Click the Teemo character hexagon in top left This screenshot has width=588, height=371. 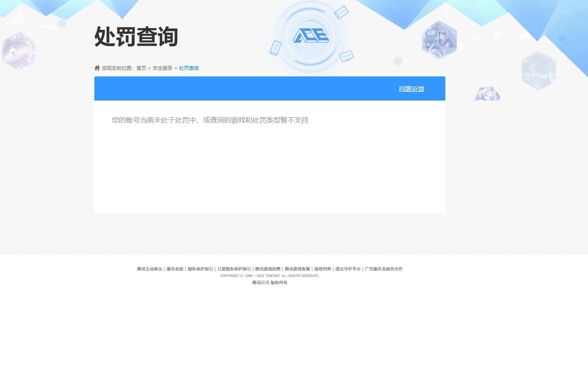click(18, 50)
